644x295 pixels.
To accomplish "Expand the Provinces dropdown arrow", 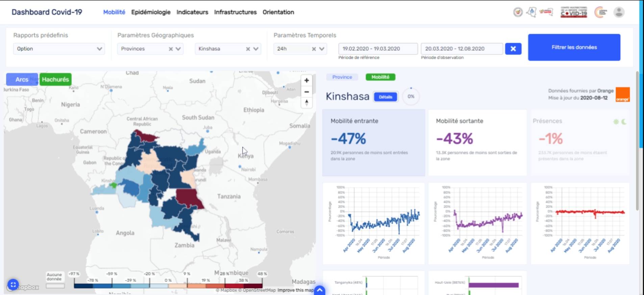I will tap(178, 49).
